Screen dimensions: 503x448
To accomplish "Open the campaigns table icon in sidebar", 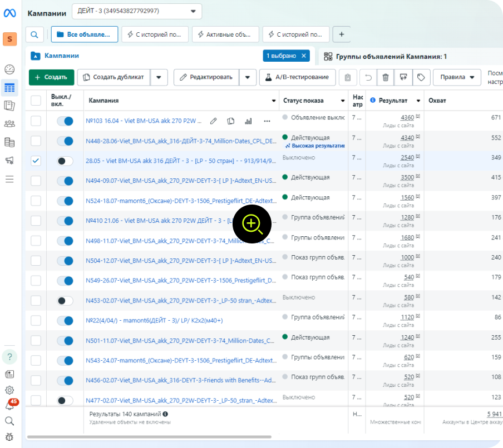I will (x=9, y=87).
